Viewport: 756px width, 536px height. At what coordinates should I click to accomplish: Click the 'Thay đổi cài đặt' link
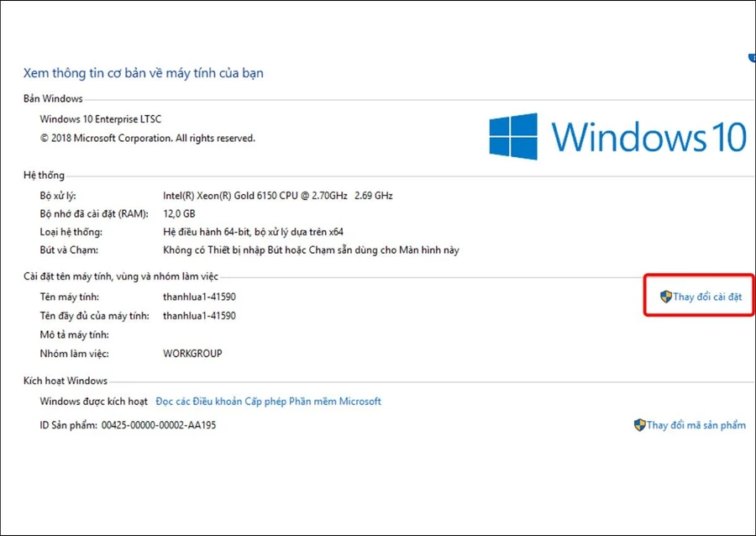pos(706,297)
